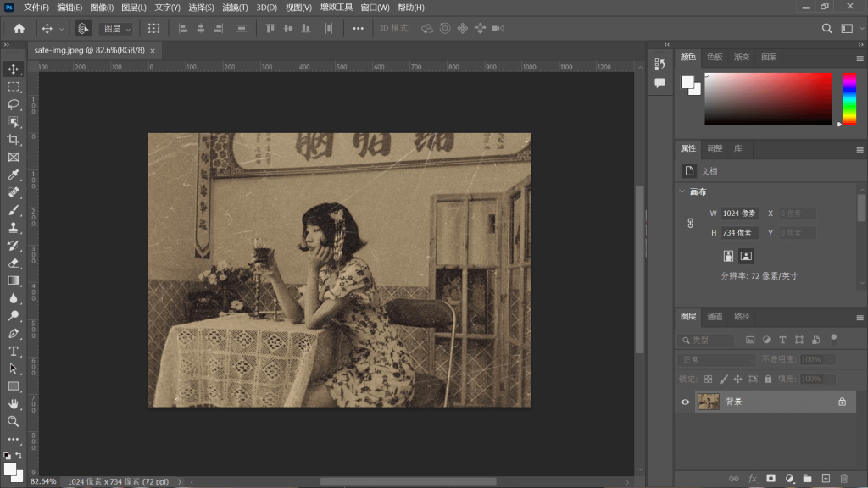868x488 pixels.
Task: Activate the Hand tool
Action: 14,403
